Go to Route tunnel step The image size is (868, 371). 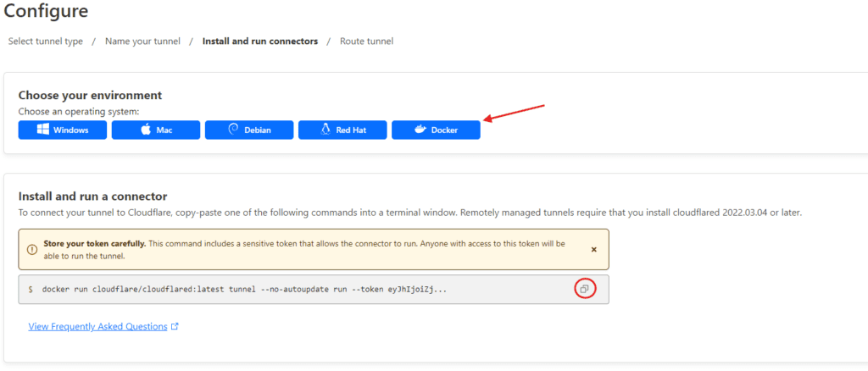coord(366,42)
